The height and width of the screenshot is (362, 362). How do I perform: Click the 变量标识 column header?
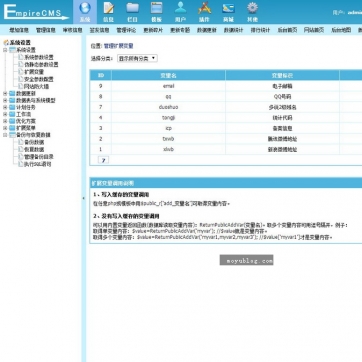tap(282, 76)
